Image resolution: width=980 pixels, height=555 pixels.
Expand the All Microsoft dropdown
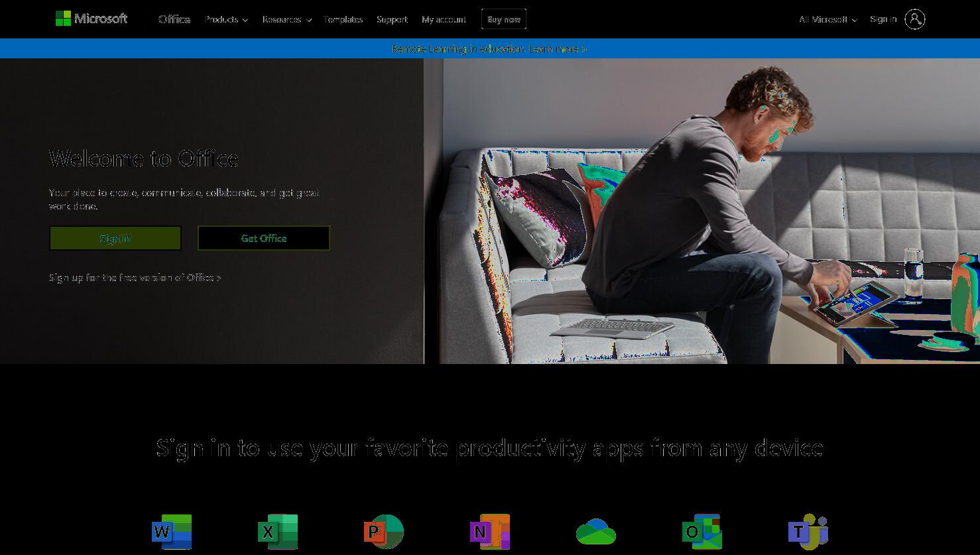coord(827,19)
